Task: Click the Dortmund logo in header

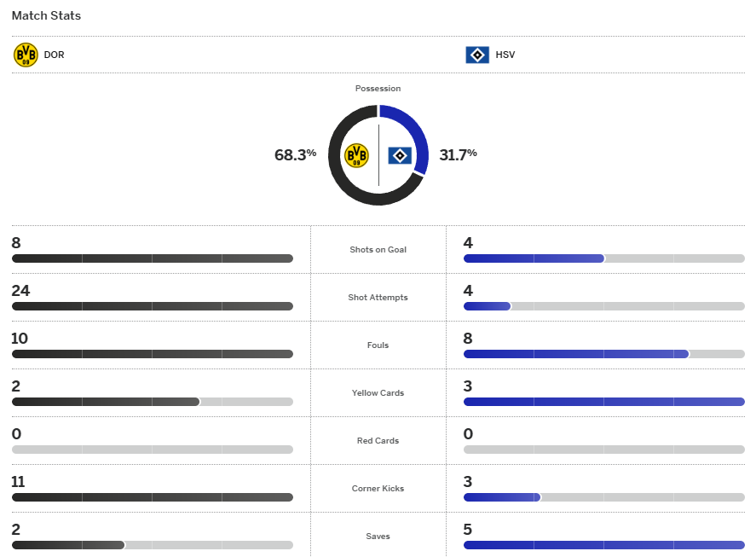Action: 26,55
